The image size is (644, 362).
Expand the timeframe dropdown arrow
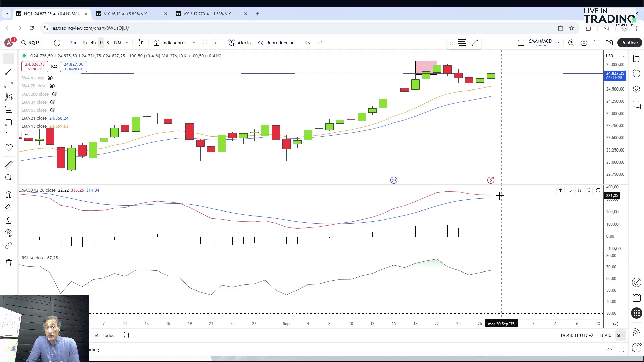click(127, 43)
